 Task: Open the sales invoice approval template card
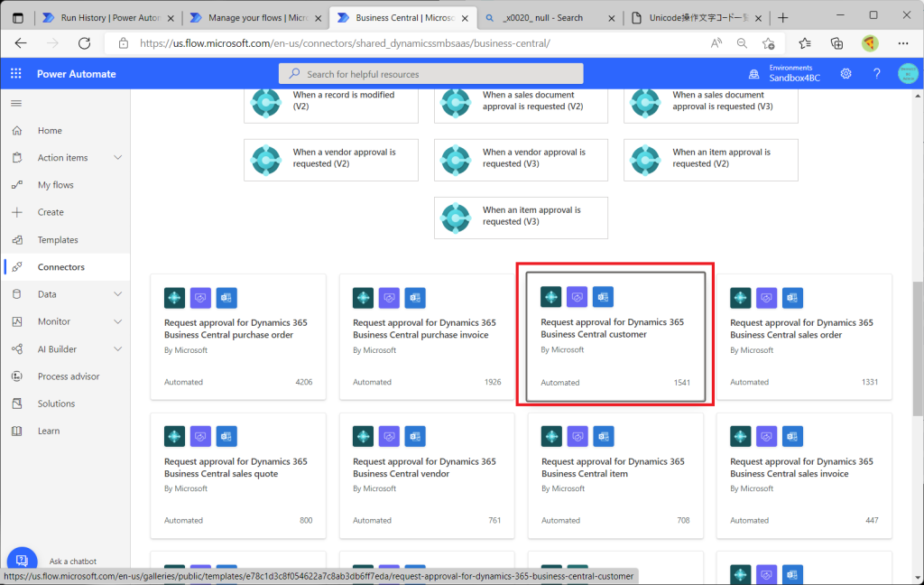pyautogui.click(x=804, y=475)
